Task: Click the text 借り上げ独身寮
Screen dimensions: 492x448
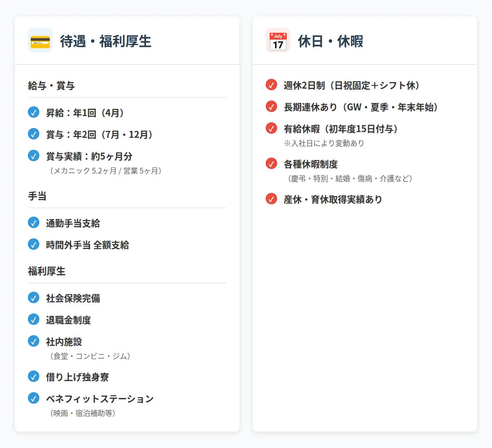Action: [77, 377]
